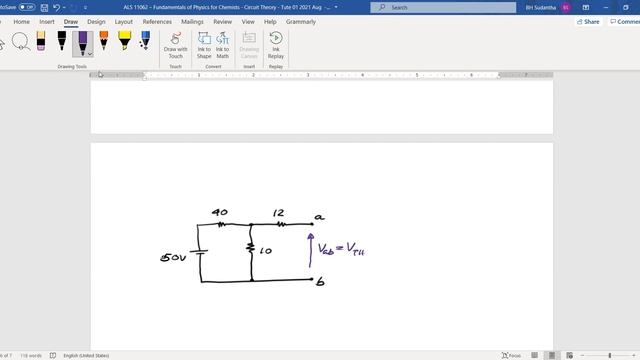
Task: Click Ink to Shape
Action: pyautogui.click(x=204, y=46)
